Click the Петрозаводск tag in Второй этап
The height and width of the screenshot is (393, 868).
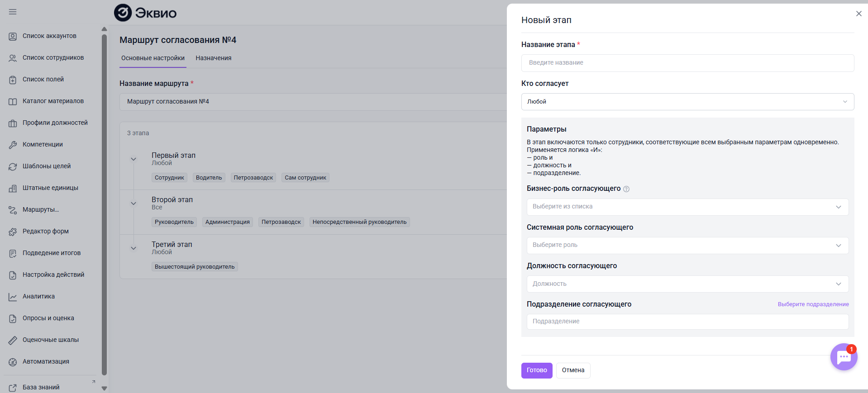(x=281, y=222)
